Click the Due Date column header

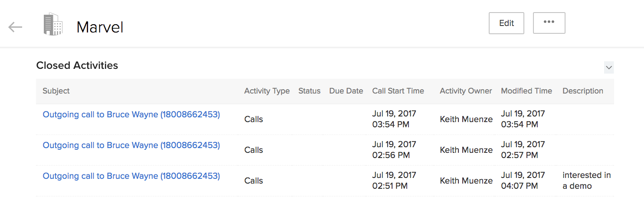[346, 91]
